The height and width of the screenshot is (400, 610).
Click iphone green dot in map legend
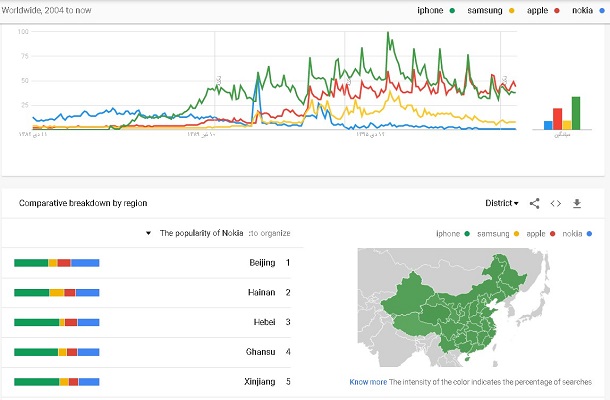tap(467, 233)
